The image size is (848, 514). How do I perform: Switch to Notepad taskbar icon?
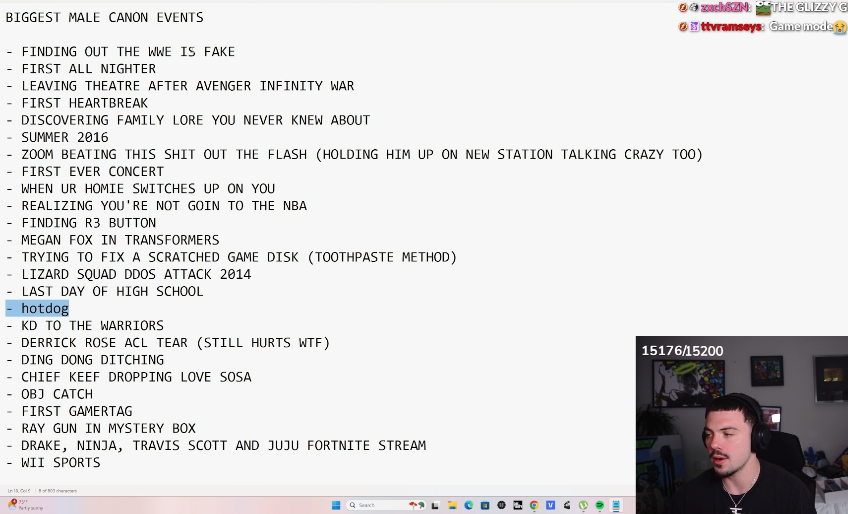[x=616, y=505]
